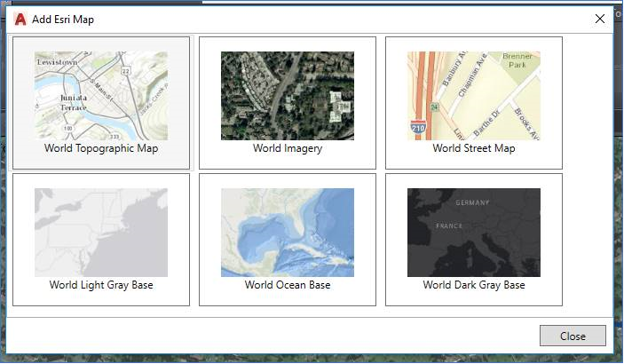Image resolution: width=624 pixels, height=364 pixels.
Task: Click the World Topographic Map label
Action: click(x=101, y=148)
